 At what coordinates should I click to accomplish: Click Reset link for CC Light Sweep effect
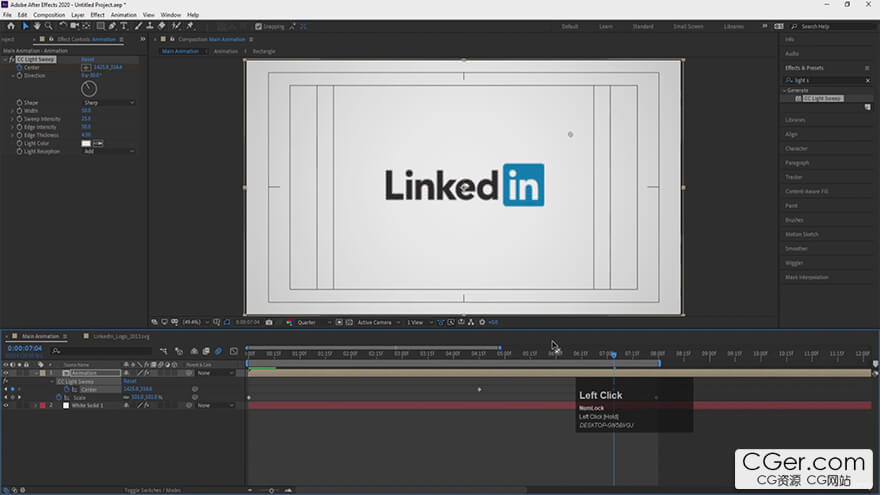(x=88, y=59)
